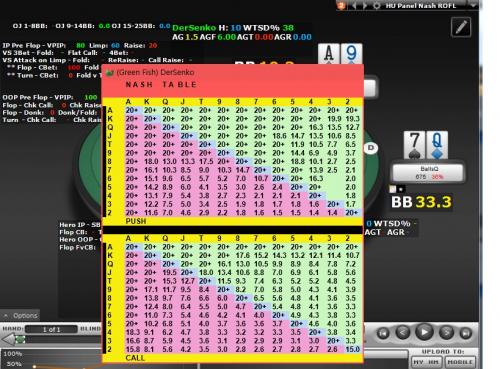
Task: Click the 'OOP Pre Flop - VPIP' stat line
Action: [x=50, y=97]
